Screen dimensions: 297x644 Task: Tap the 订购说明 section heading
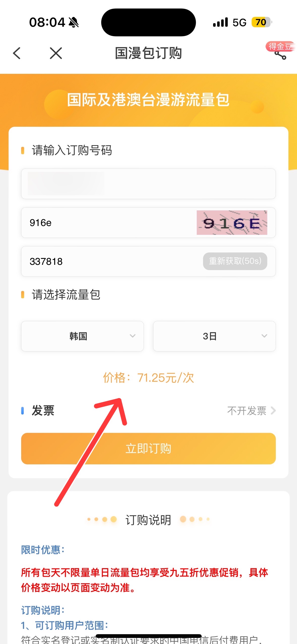pos(148,520)
